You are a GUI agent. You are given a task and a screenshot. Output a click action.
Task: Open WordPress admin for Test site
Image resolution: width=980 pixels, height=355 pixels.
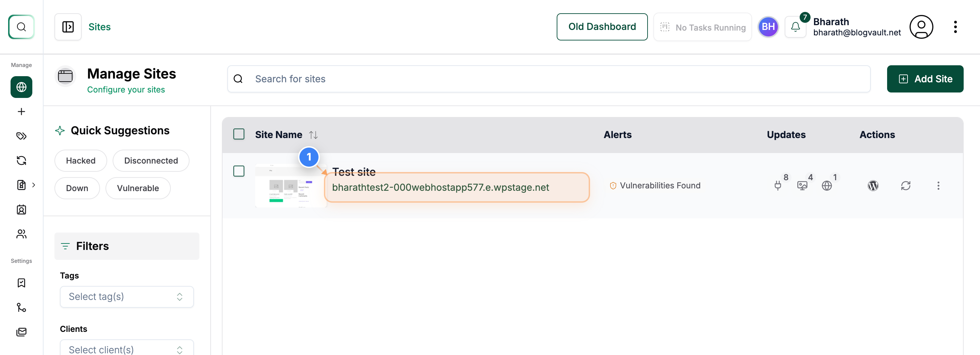[x=873, y=185]
